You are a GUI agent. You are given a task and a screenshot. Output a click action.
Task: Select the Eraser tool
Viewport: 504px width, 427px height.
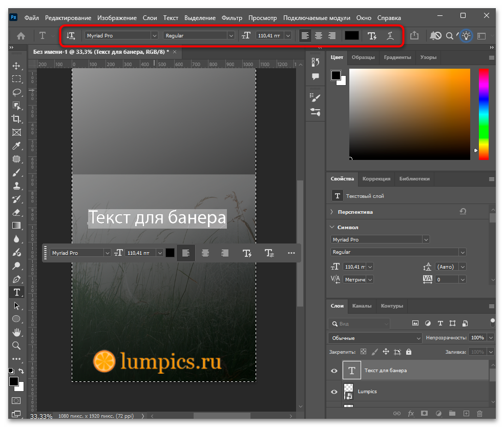click(x=16, y=212)
